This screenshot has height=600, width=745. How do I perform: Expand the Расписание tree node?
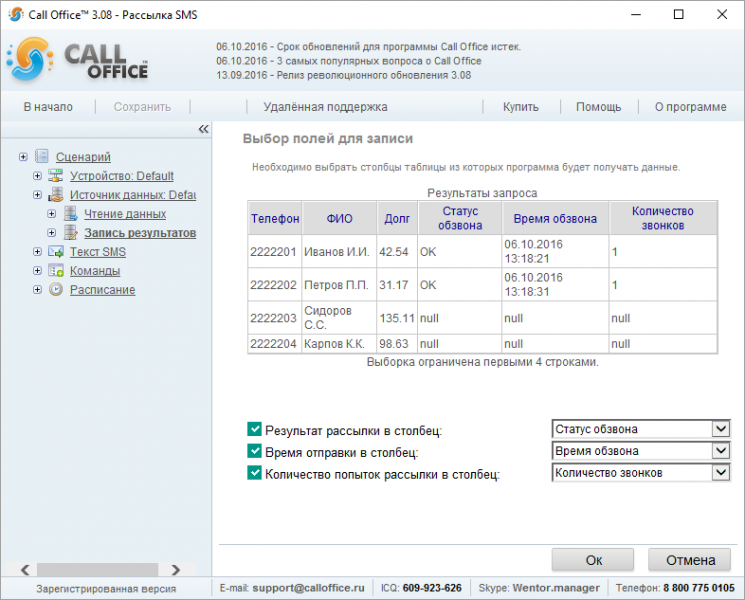click(38, 290)
